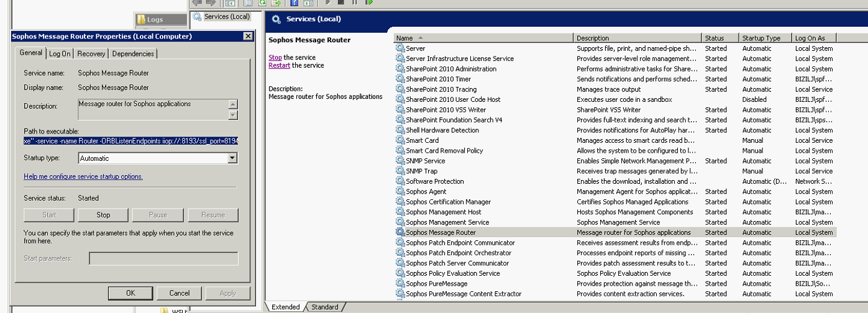This screenshot has width=868, height=313.
Task: Click the gear icon beside Server service
Action: click(400, 48)
